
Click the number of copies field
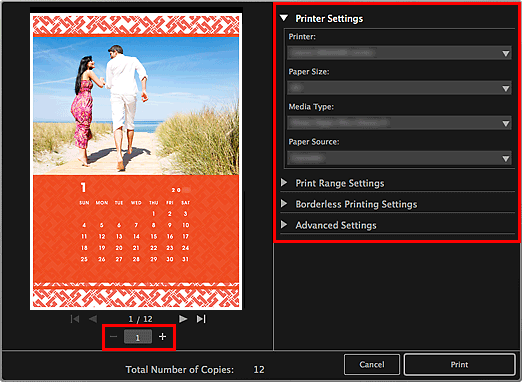click(138, 337)
